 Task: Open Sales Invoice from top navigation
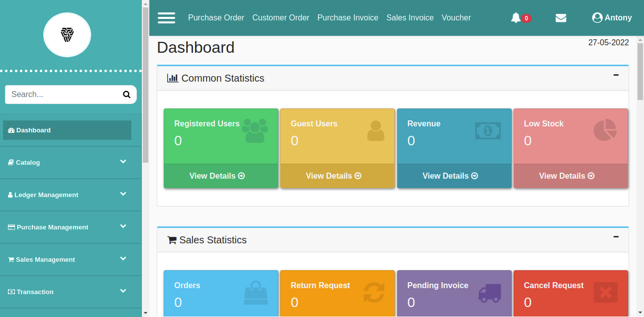point(410,18)
